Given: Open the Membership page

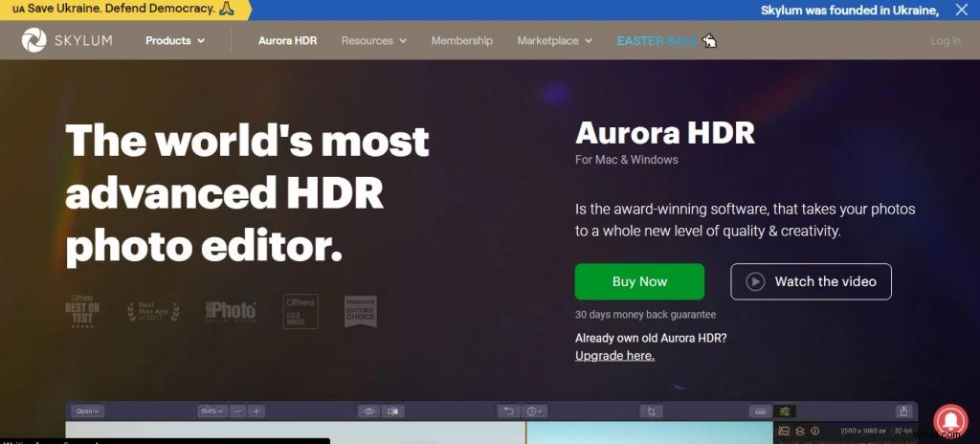Looking at the screenshot, I should click(x=462, y=40).
